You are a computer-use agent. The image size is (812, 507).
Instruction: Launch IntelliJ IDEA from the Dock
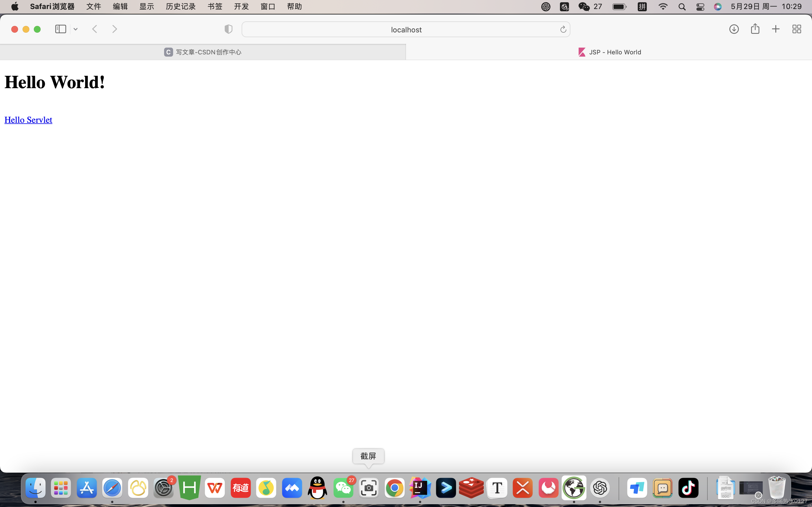tap(420, 488)
